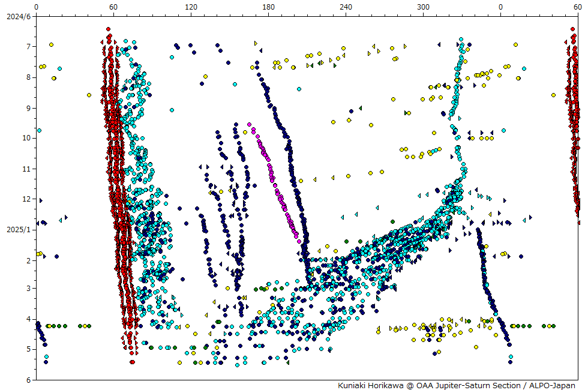Click the lowest magenta data point
The width and height of the screenshot is (588, 390).
[298, 241]
